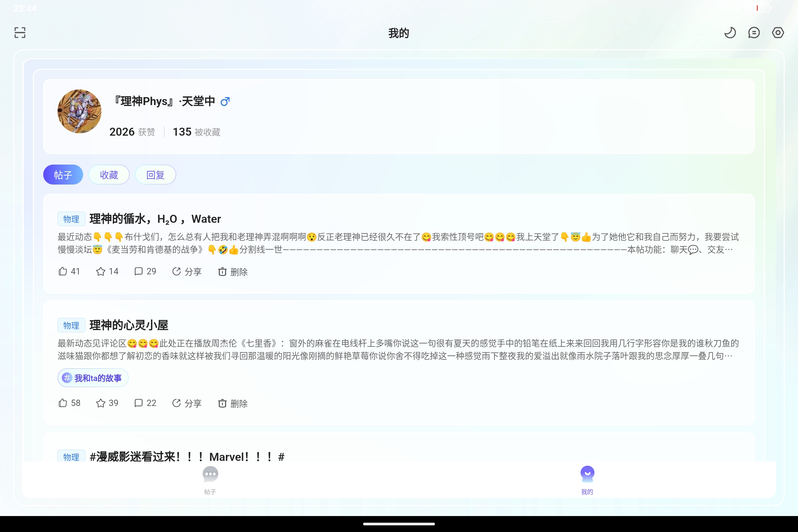This screenshot has width=798, height=532.
Task: Open settings via the hexagon gear icon
Action: click(778, 32)
